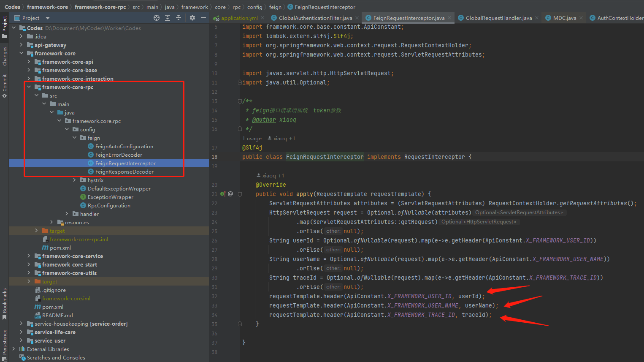Select Scratches and Consoles node
Screen dimensions: 644x362
[x=56, y=358]
